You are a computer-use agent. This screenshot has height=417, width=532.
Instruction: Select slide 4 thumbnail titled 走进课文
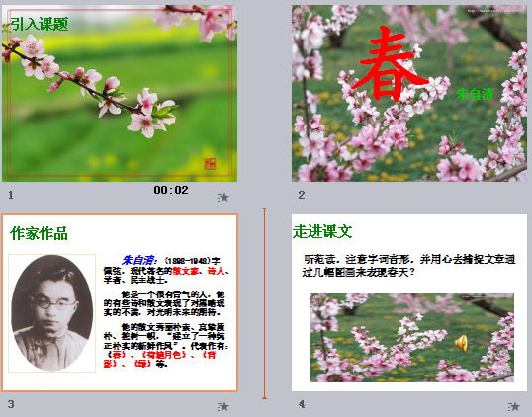coord(409,302)
